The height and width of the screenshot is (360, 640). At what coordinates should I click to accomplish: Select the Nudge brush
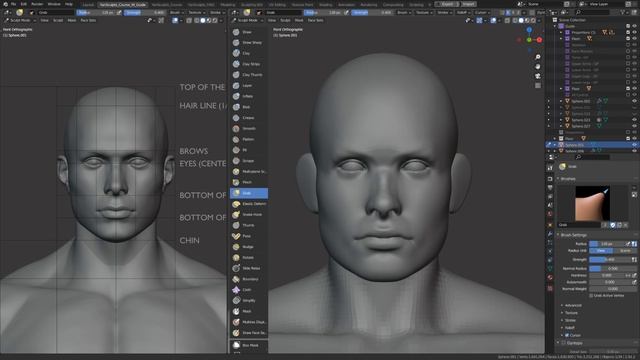[249, 247]
